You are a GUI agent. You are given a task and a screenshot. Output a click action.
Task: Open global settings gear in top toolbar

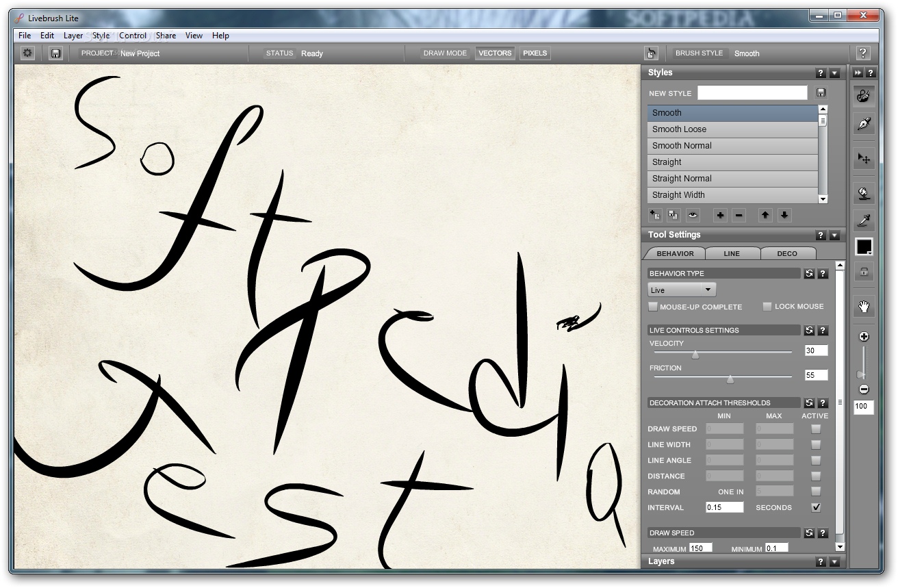coord(27,53)
